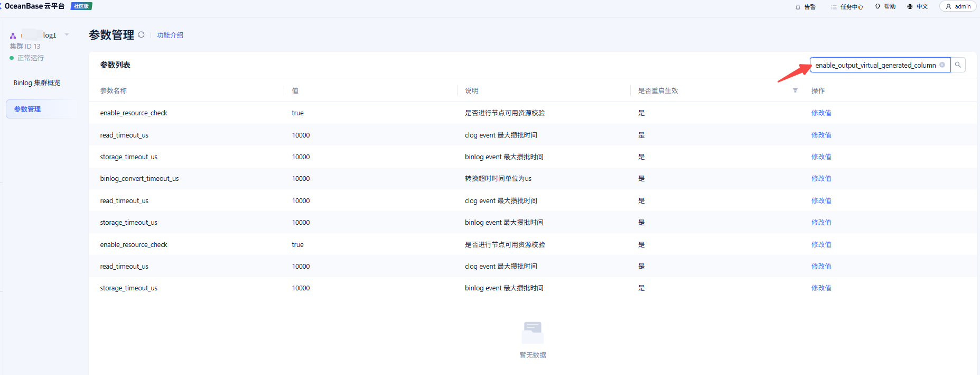Open the 功能介绍 link
Screen dimensions: 980x375
pos(170,35)
